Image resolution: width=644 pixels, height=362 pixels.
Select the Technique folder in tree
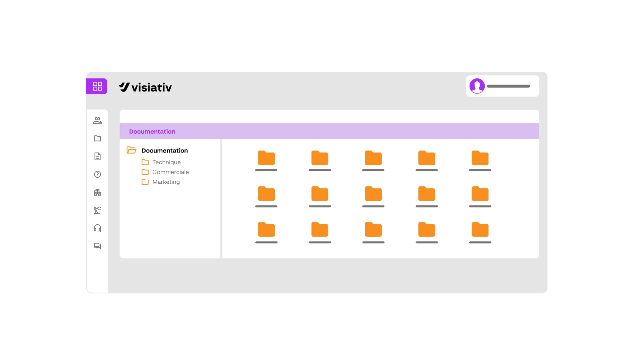(166, 162)
